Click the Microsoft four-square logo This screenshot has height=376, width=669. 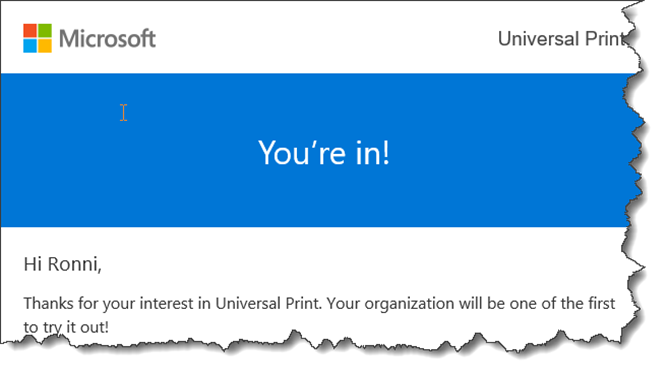(38, 38)
